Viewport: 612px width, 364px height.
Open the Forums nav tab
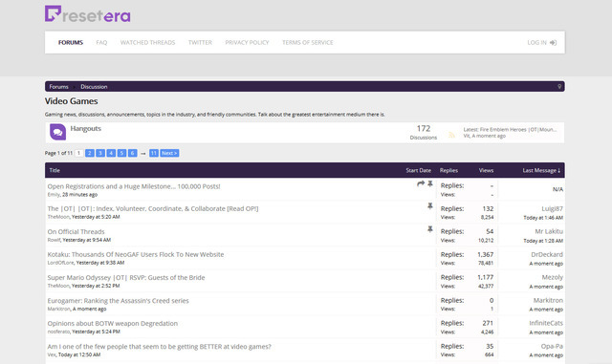click(71, 43)
